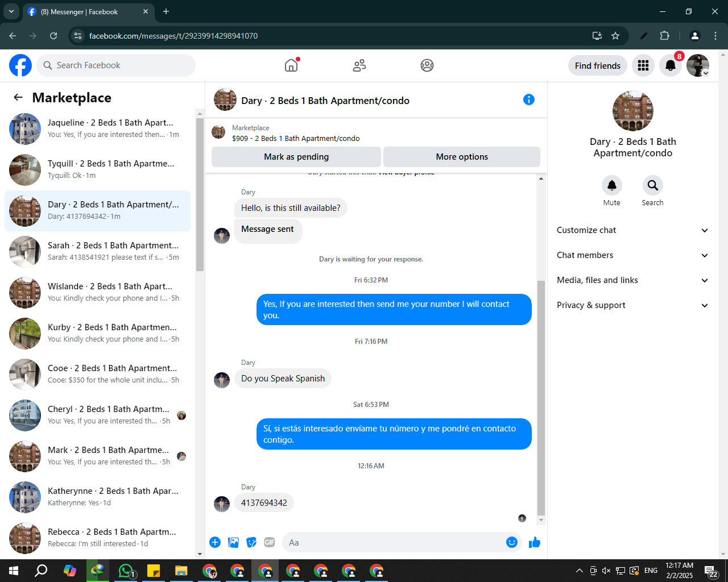Switch ENG input language indicator

coord(651,571)
